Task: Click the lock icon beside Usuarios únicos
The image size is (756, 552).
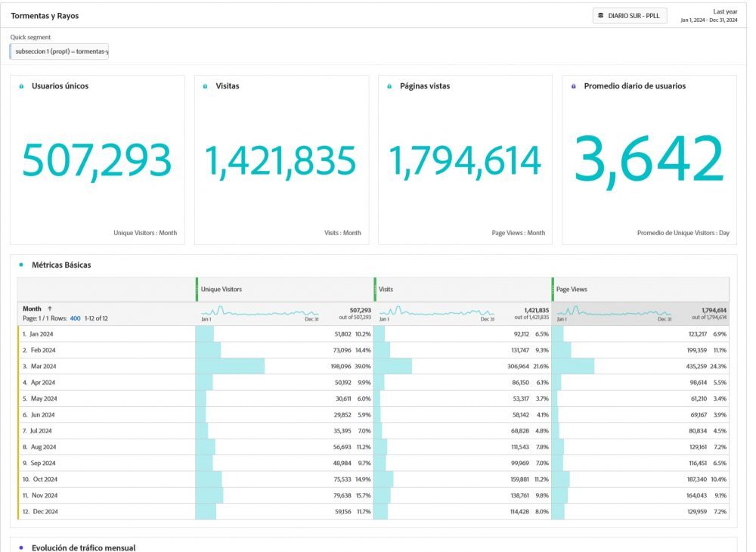Action: pyautogui.click(x=21, y=86)
